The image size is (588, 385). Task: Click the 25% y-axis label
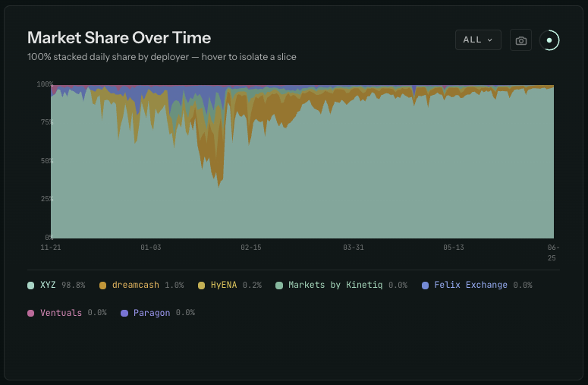[47, 199]
